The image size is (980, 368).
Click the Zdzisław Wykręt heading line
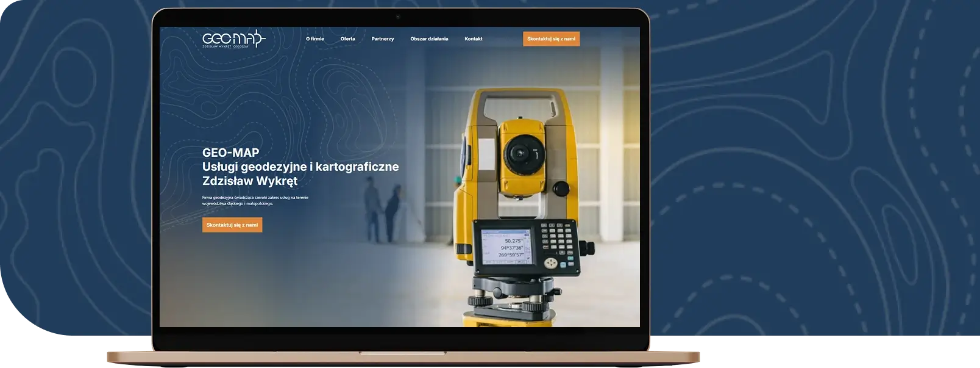tap(250, 181)
